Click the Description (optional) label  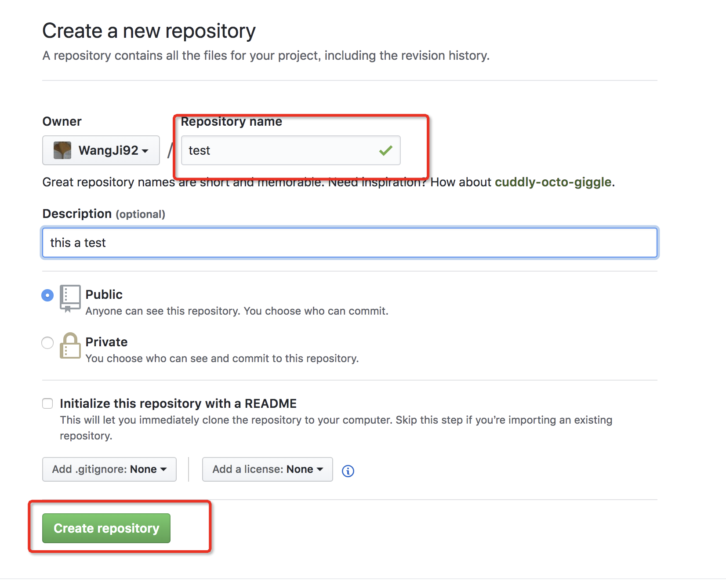coord(104,214)
